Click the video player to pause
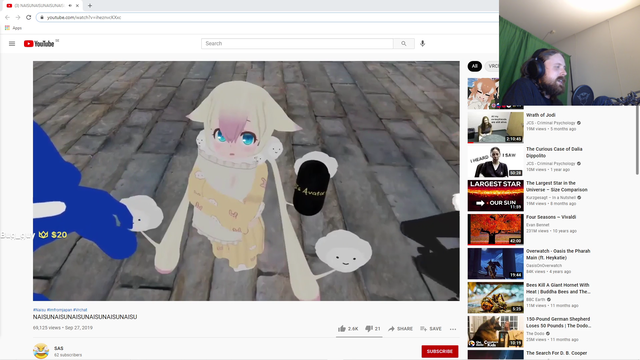Viewport: 640px width, 360px height. point(246,181)
